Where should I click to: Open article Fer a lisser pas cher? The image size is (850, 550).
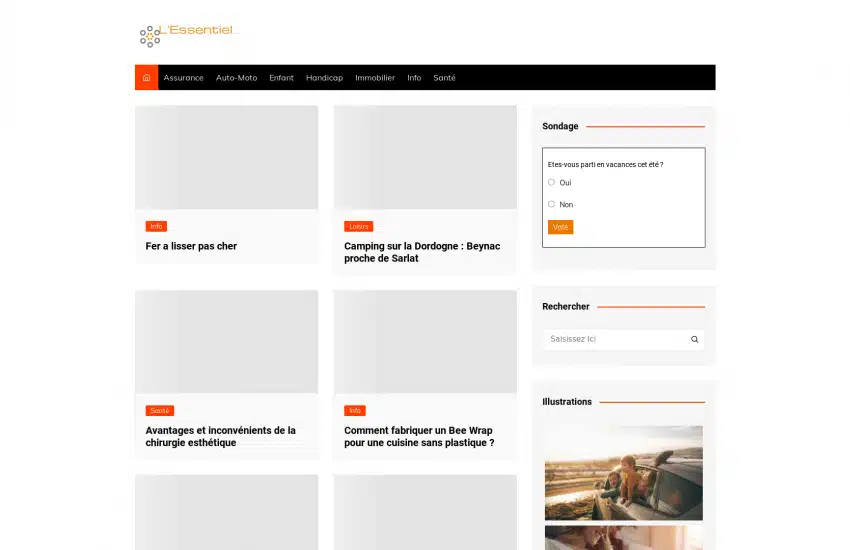(191, 246)
